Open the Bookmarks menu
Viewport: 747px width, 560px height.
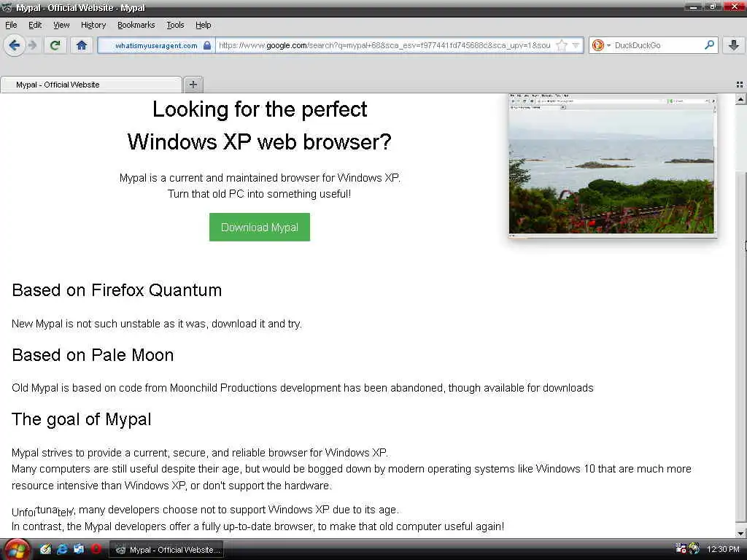[x=136, y=25]
